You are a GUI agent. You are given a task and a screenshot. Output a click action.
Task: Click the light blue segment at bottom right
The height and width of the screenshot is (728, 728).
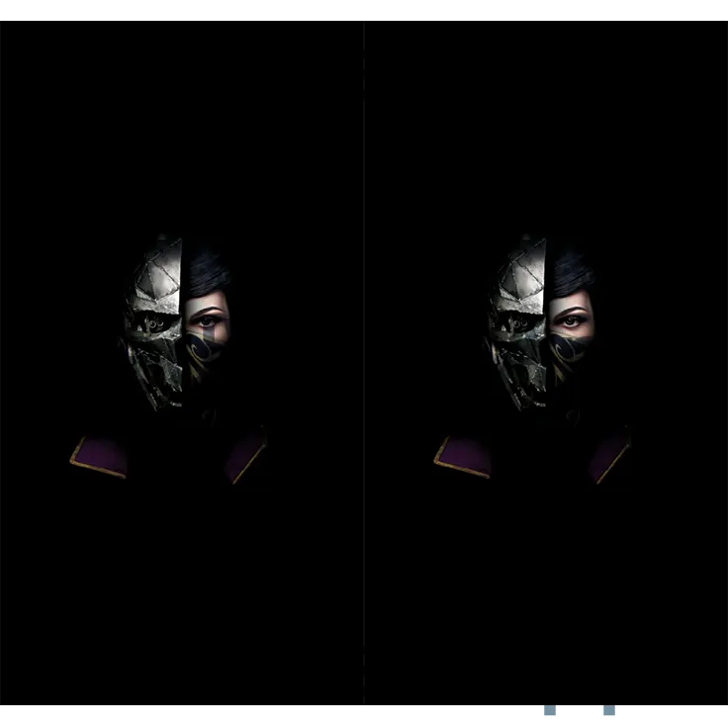click(x=631, y=712)
